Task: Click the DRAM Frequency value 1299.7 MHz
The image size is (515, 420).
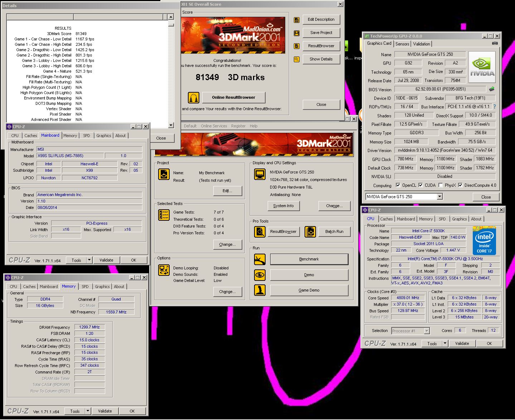Action: (89, 327)
